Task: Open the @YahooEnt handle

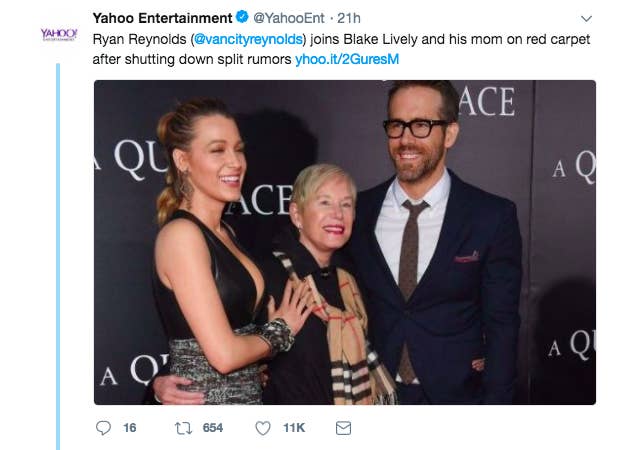Action: 289,18
